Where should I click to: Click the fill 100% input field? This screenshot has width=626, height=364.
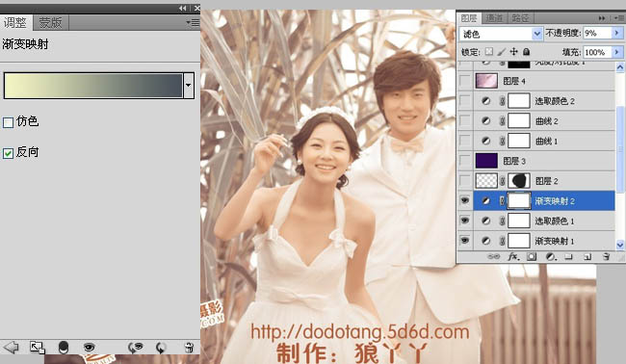pos(598,52)
